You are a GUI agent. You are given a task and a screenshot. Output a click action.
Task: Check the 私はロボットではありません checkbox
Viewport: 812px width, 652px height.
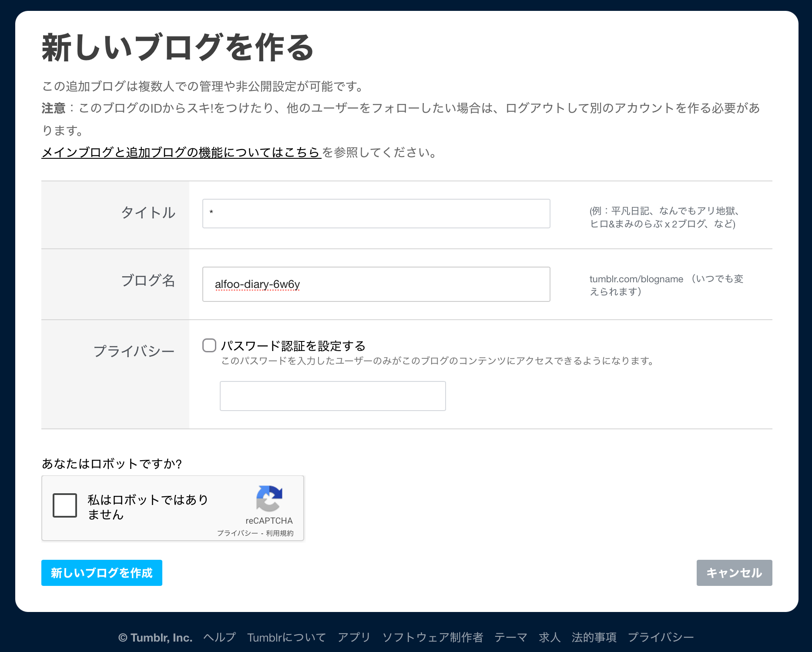pyautogui.click(x=65, y=505)
